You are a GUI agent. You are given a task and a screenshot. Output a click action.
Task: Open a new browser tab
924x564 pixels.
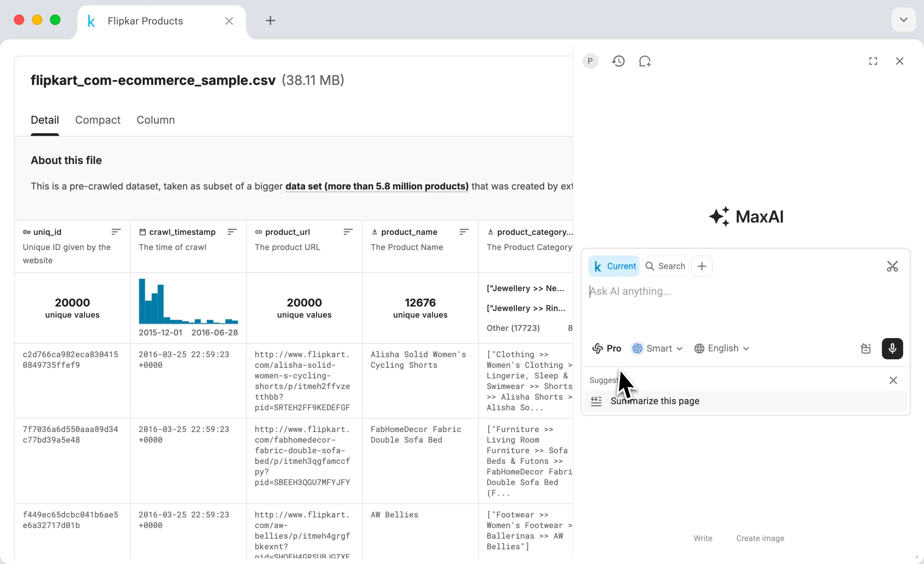270,21
